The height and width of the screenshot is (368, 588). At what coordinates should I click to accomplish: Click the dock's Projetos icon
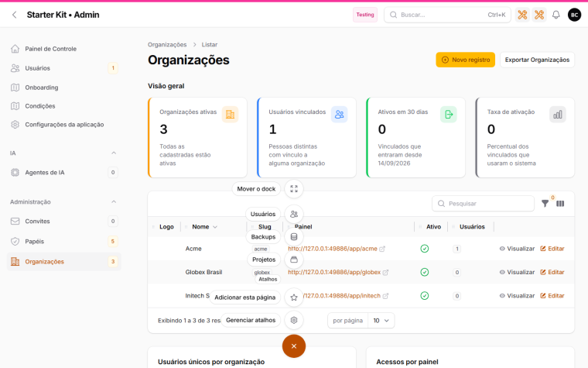[294, 260]
